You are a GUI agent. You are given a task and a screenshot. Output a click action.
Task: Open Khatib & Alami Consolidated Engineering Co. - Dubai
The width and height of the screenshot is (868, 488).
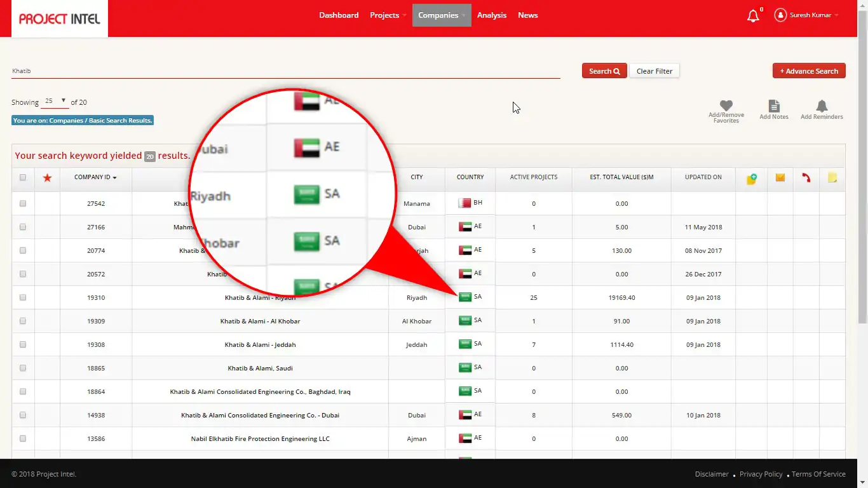pos(261,416)
